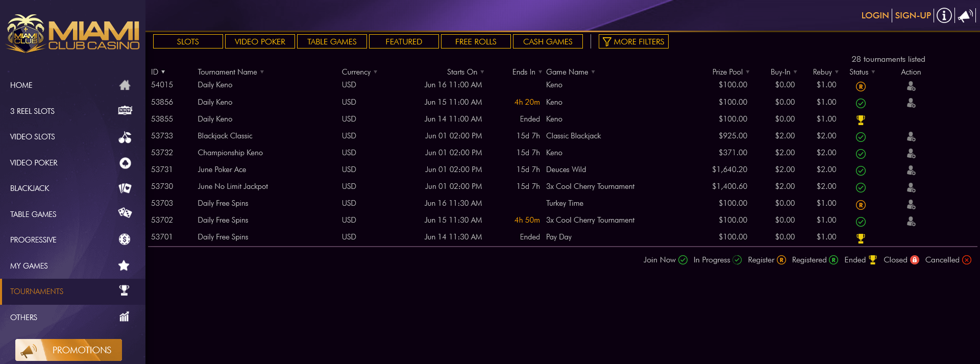Open Home in sidebar menu
Image resolution: width=980 pixels, height=364 pixels.
[x=72, y=85]
